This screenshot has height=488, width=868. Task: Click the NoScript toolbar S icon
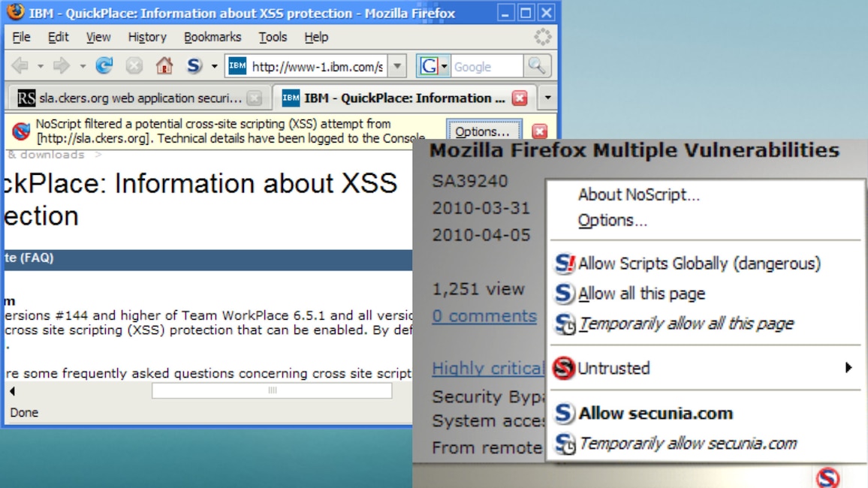(x=194, y=66)
